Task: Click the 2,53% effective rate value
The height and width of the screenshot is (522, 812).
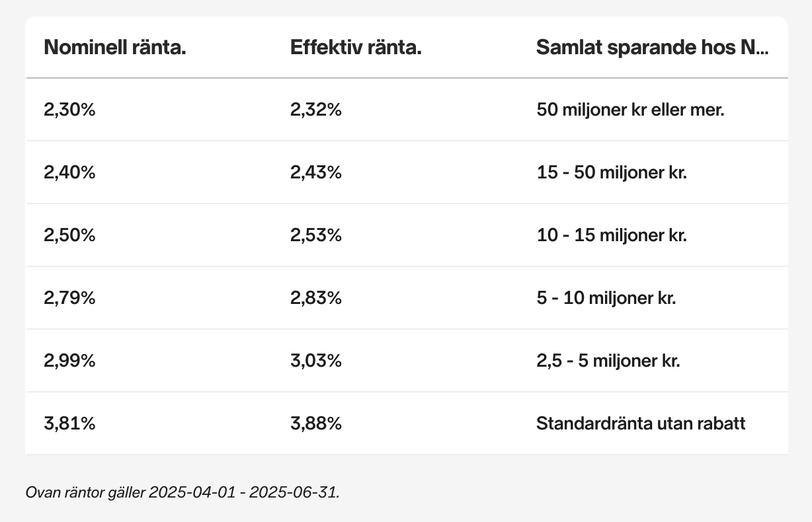Action: pyautogui.click(x=315, y=235)
